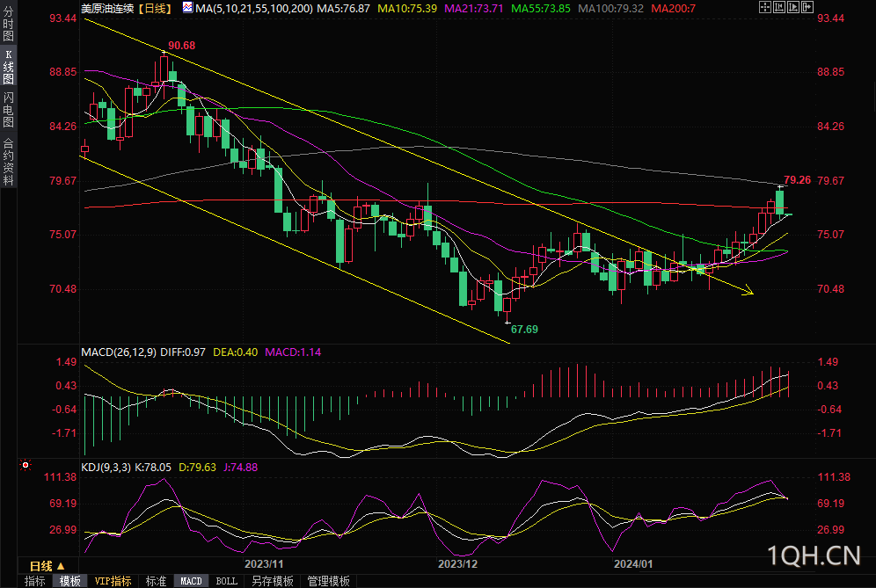The image size is (876, 588).
Task: Click the 2023/11 date axis label
Action: click(264, 564)
